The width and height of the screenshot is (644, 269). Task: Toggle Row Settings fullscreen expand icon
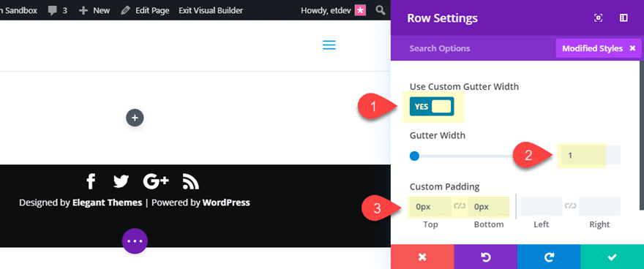[599, 18]
